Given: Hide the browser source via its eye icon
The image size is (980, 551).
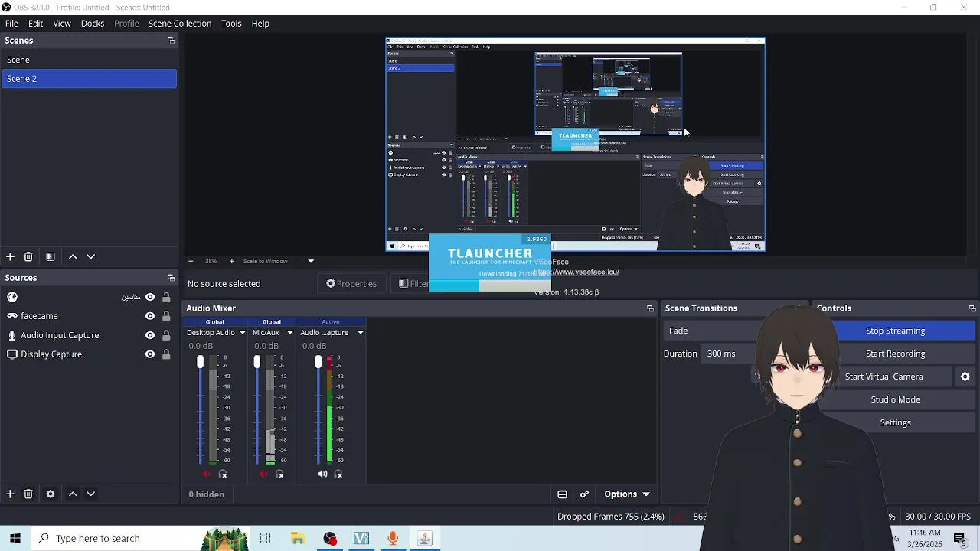Looking at the screenshot, I should click(x=150, y=297).
